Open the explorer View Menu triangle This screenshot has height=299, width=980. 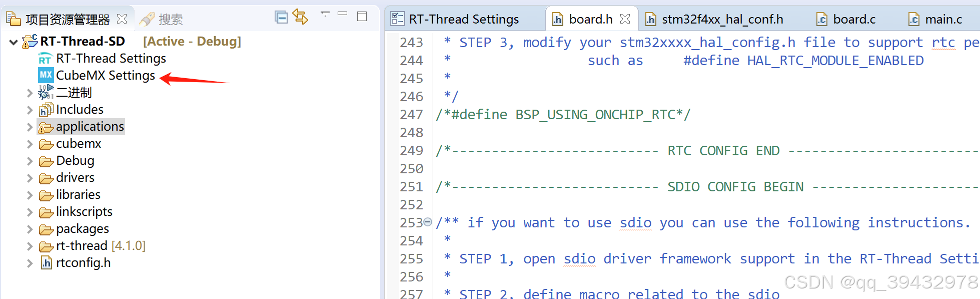pyautogui.click(x=325, y=14)
